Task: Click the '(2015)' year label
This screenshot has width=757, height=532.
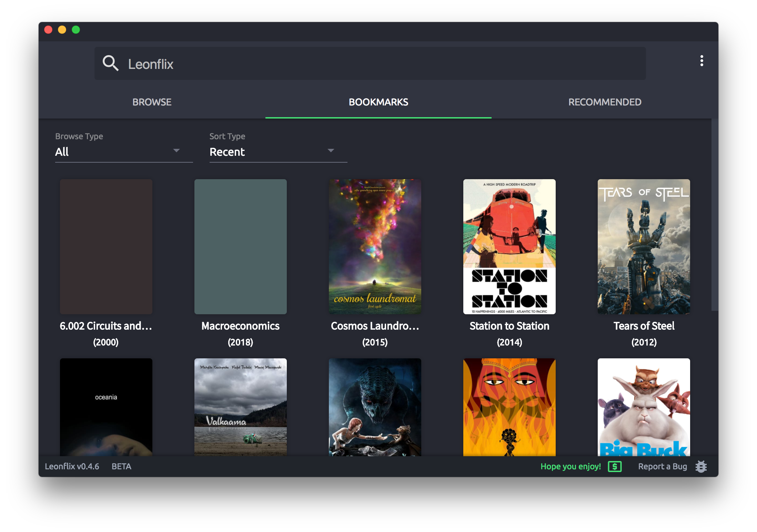Action: pos(375,342)
